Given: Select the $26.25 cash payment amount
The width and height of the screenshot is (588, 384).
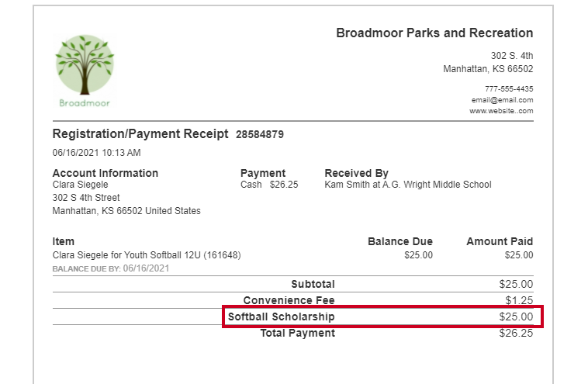Looking at the screenshot, I should (x=284, y=185).
